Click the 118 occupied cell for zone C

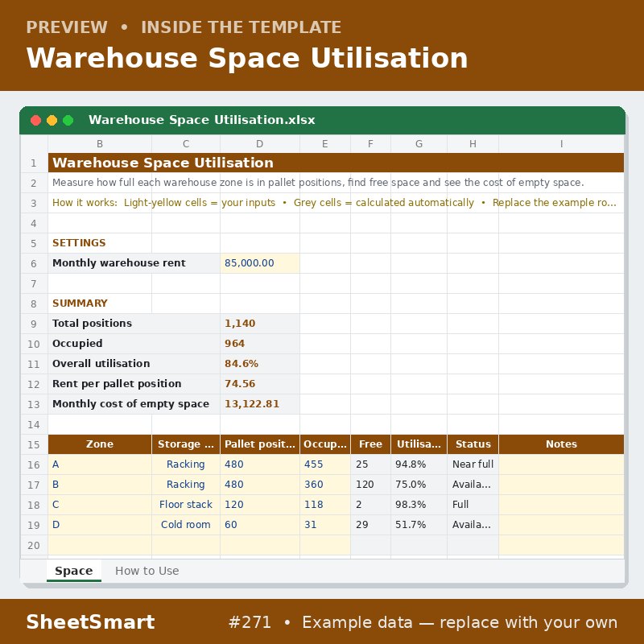point(325,505)
